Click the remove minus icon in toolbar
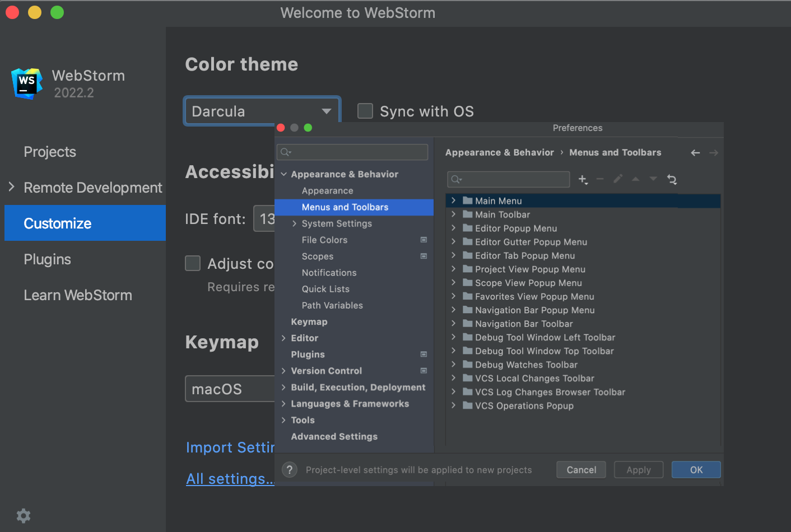The height and width of the screenshot is (532, 791). (600, 179)
